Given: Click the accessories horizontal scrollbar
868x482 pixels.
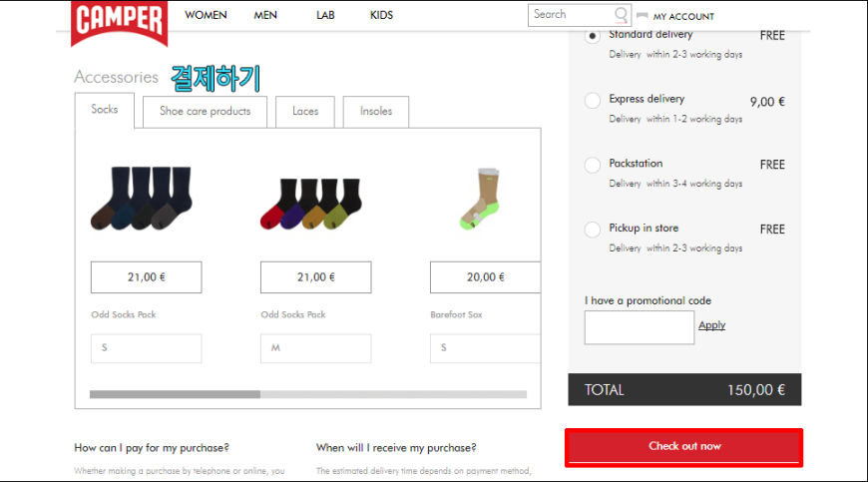Looking at the screenshot, I should click(307, 394).
